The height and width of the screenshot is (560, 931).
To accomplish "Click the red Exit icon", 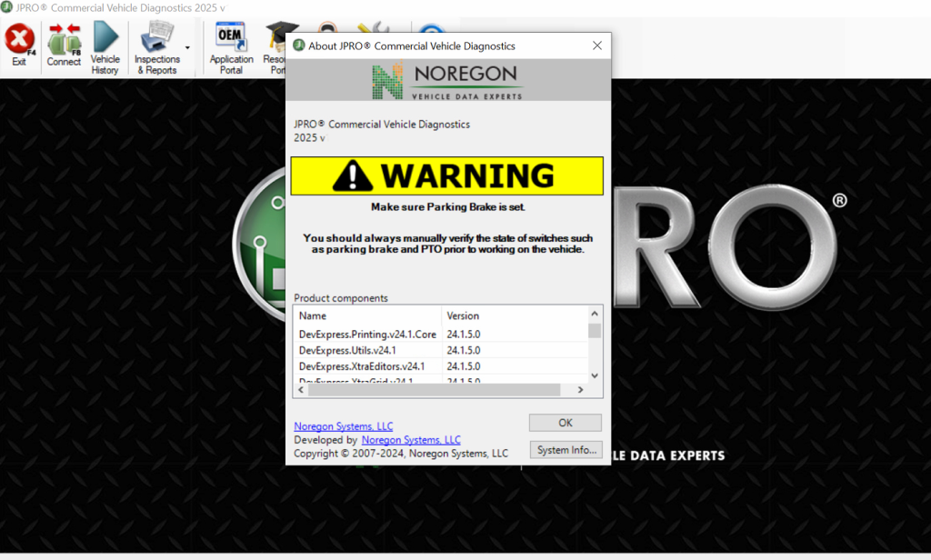I will pyautogui.click(x=19, y=40).
